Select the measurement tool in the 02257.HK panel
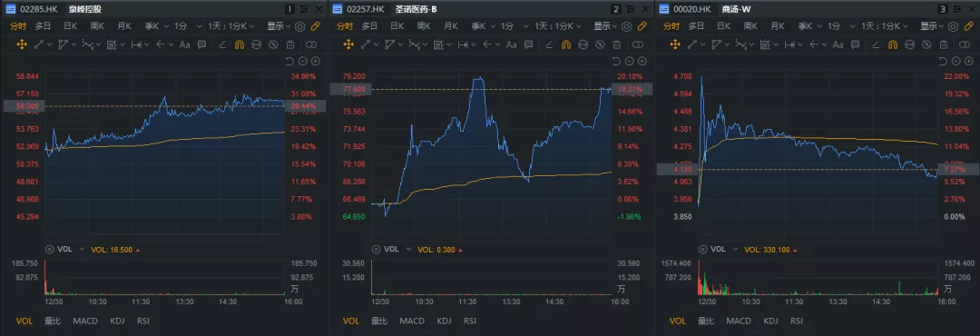Screen dimensions: 980x336 coord(438,44)
